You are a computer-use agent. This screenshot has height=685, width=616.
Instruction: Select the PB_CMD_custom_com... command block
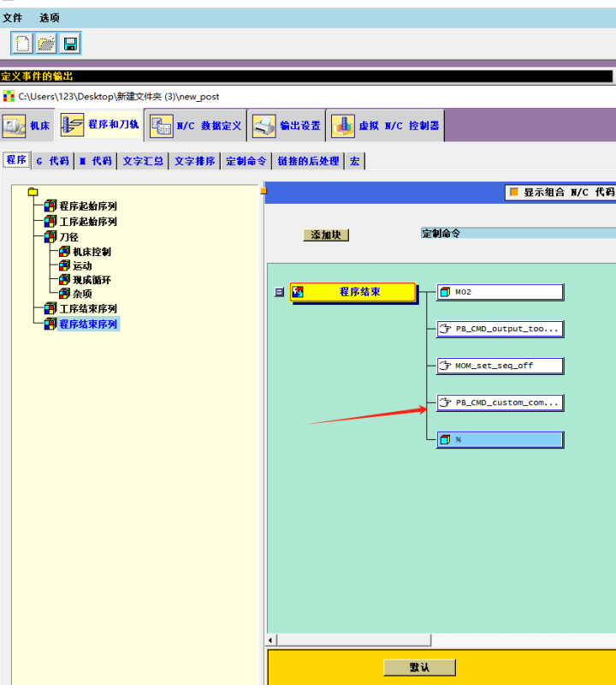[x=500, y=402]
